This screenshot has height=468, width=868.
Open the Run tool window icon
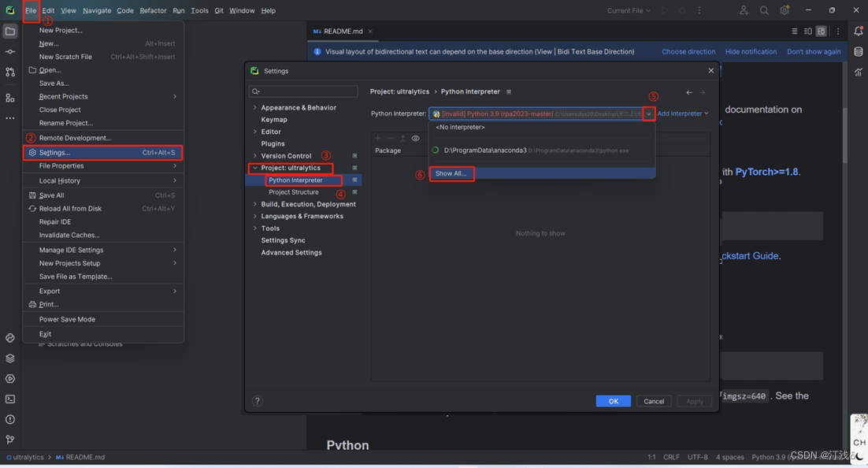(10, 379)
